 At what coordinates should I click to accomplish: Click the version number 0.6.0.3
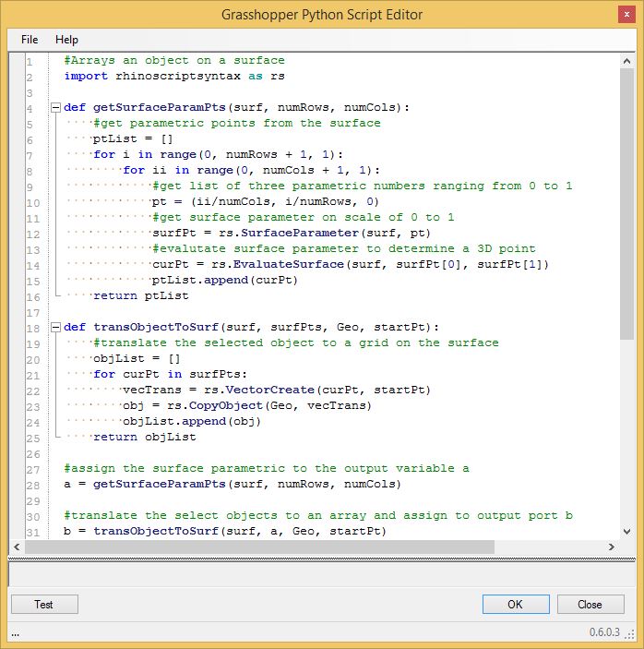[x=604, y=632]
